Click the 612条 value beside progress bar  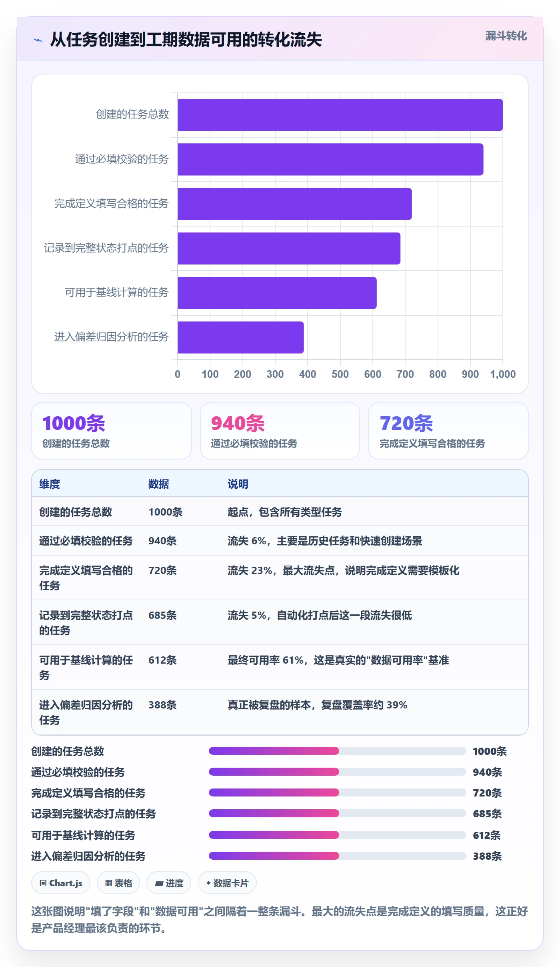(487, 835)
